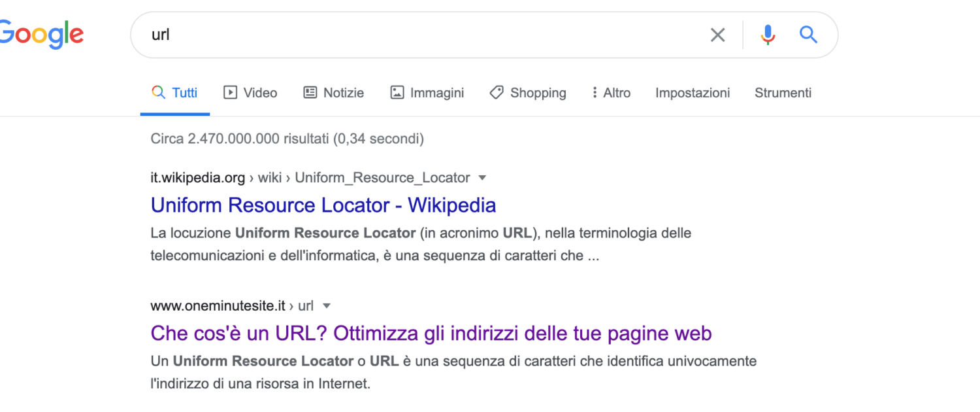Expand the Altro menu
The width and height of the screenshot is (980, 412).
pyautogui.click(x=611, y=93)
